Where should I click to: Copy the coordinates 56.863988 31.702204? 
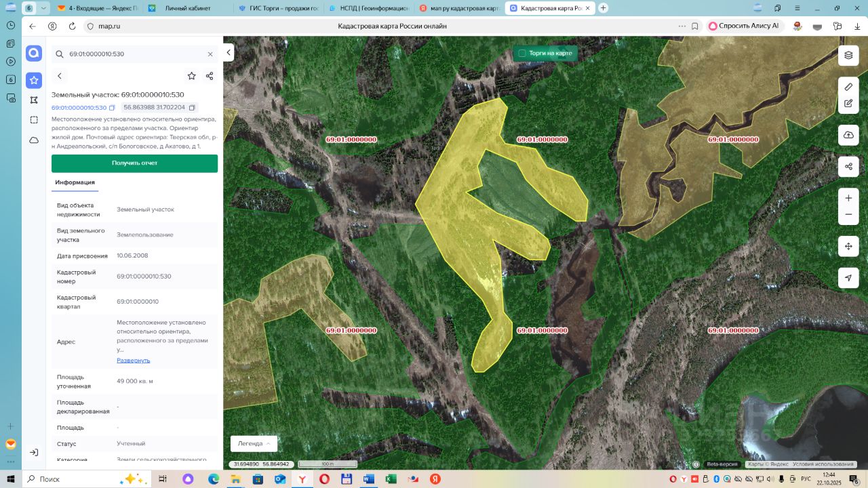pyautogui.click(x=192, y=108)
